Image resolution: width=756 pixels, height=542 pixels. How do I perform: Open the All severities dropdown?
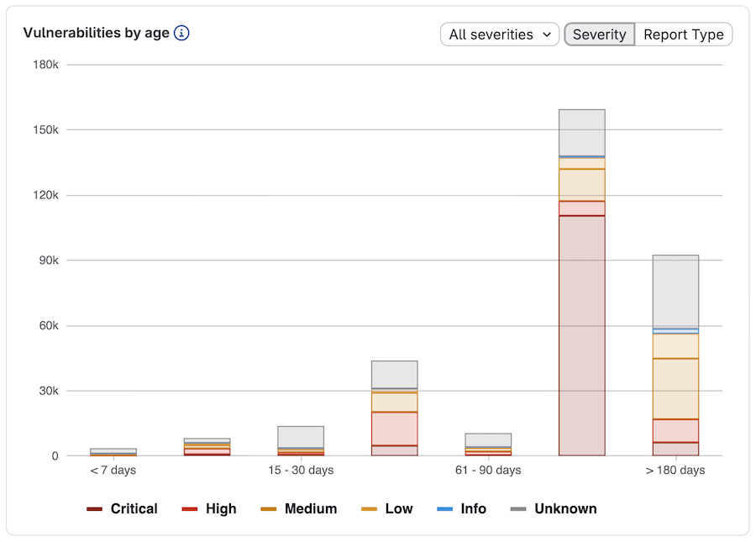[499, 34]
